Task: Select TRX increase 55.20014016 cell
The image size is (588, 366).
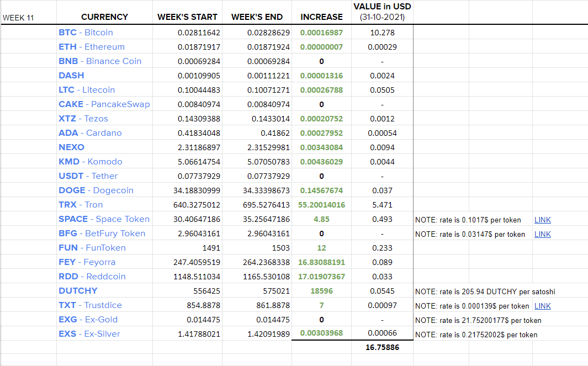Action: coord(321,205)
